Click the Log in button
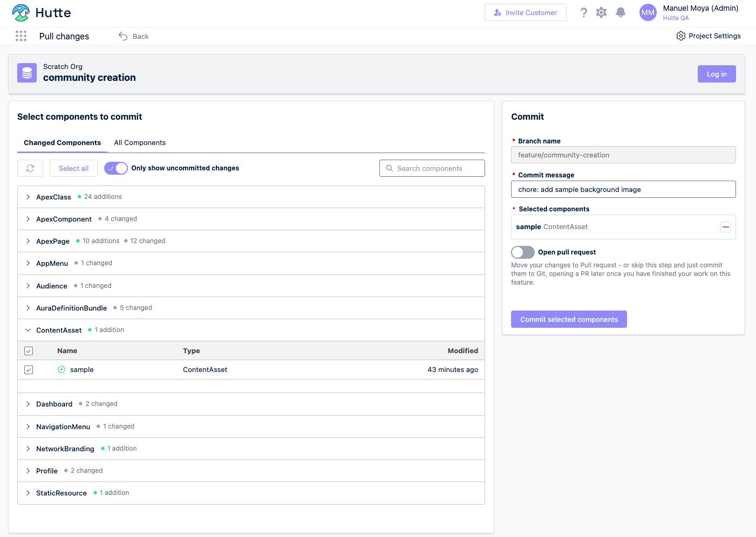Screen dimensions: 756x537 [x=717, y=74]
